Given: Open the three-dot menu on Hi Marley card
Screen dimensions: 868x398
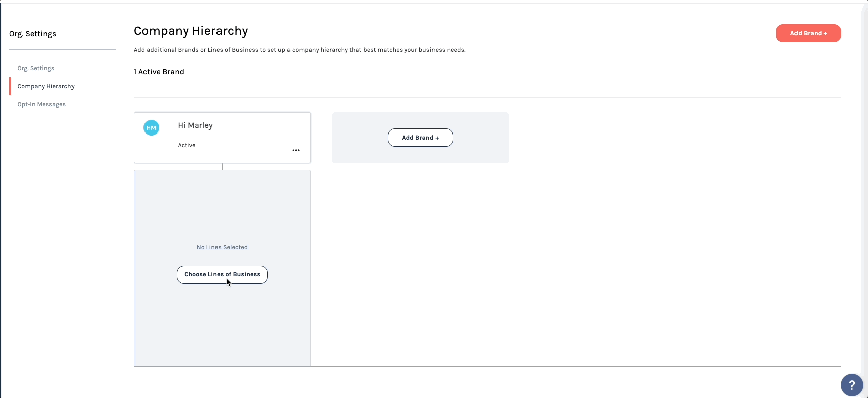Looking at the screenshot, I should pos(296,150).
